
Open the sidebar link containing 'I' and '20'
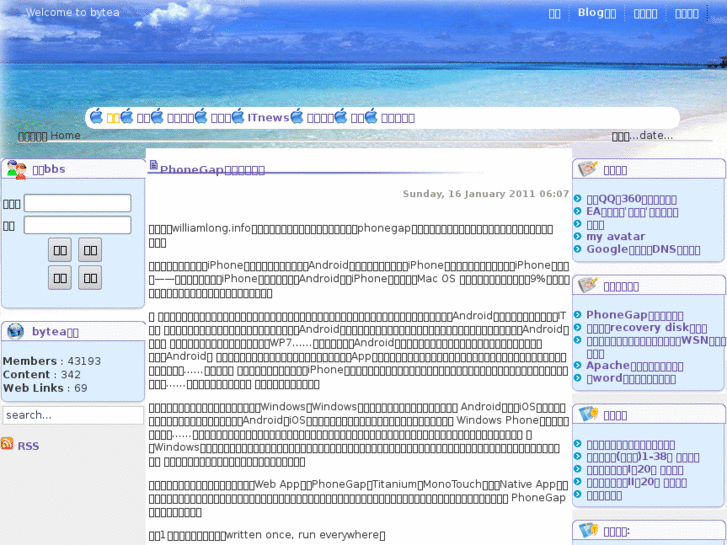click(x=634, y=470)
